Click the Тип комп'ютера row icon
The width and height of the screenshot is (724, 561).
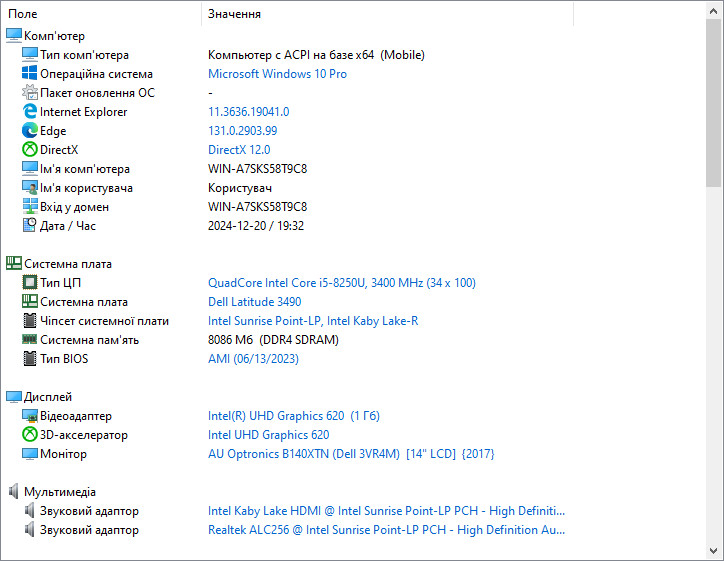[x=30, y=54]
